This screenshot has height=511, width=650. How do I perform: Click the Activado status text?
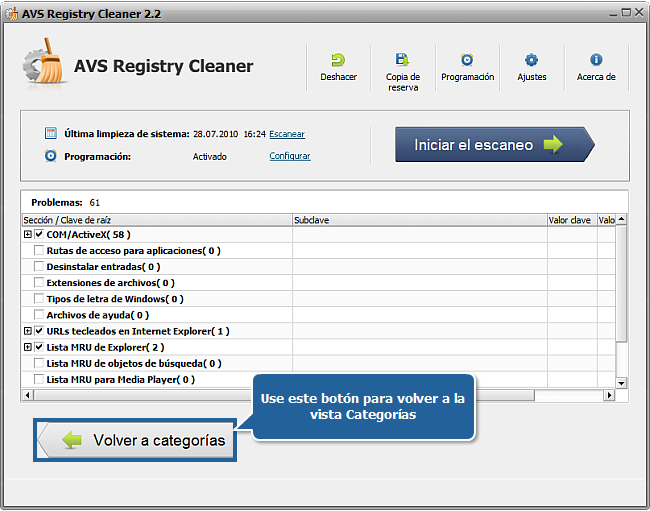(209, 157)
